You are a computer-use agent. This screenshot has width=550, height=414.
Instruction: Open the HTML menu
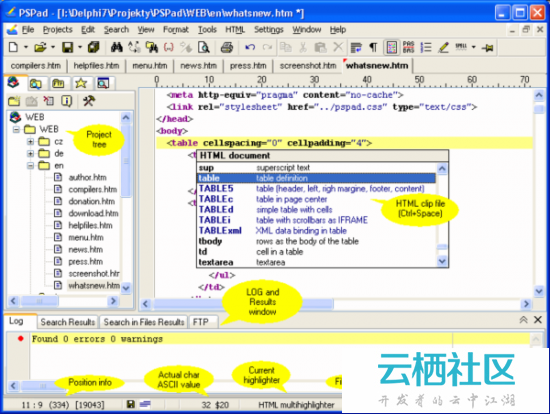tap(235, 30)
